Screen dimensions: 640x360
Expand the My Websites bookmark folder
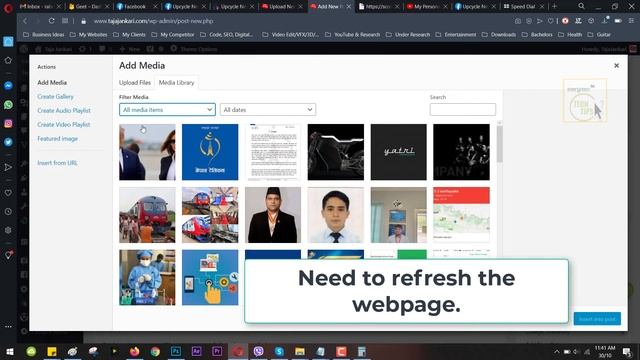(x=89, y=35)
